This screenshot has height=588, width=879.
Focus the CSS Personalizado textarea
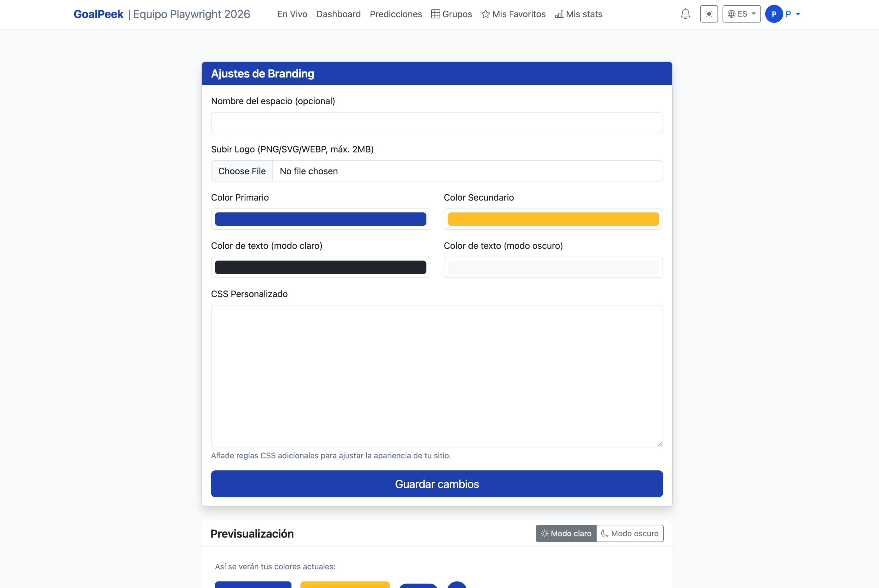click(437, 376)
